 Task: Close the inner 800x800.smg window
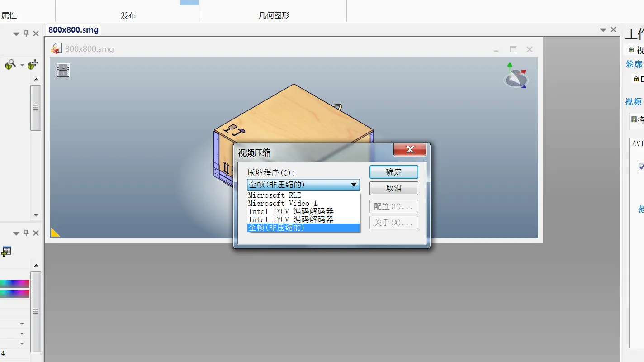(x=530, y=49)
